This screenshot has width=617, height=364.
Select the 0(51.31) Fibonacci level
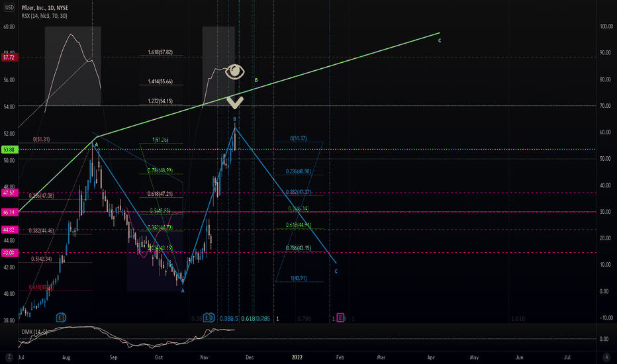tap(41, 139)
